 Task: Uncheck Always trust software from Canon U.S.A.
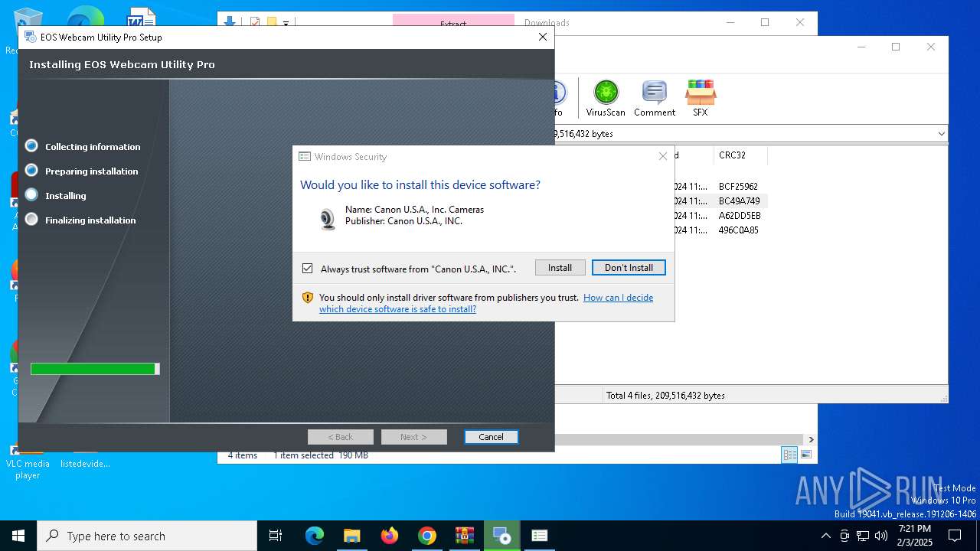point(307,269)
